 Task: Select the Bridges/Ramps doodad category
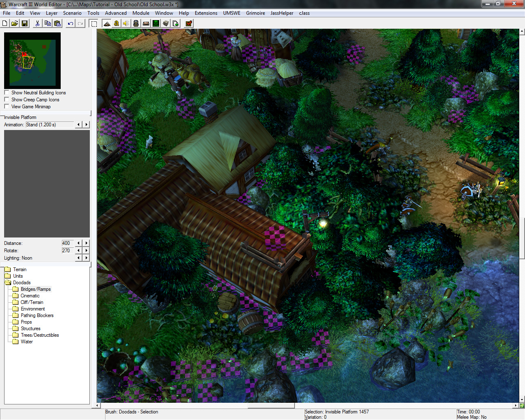click(x=36, y=289)
